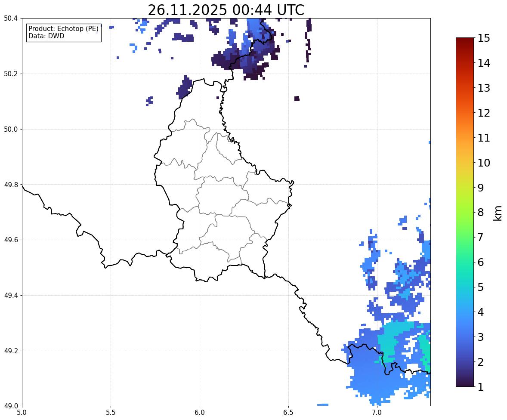Click the colorbar tick label '9'
Viewport: 507px width, 420px height.
click(481, 188)
